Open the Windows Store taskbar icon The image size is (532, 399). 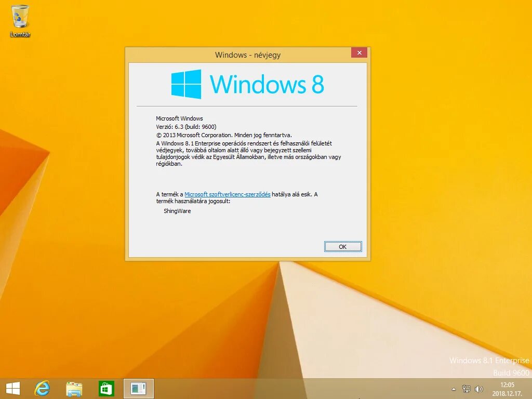[106, 389]
